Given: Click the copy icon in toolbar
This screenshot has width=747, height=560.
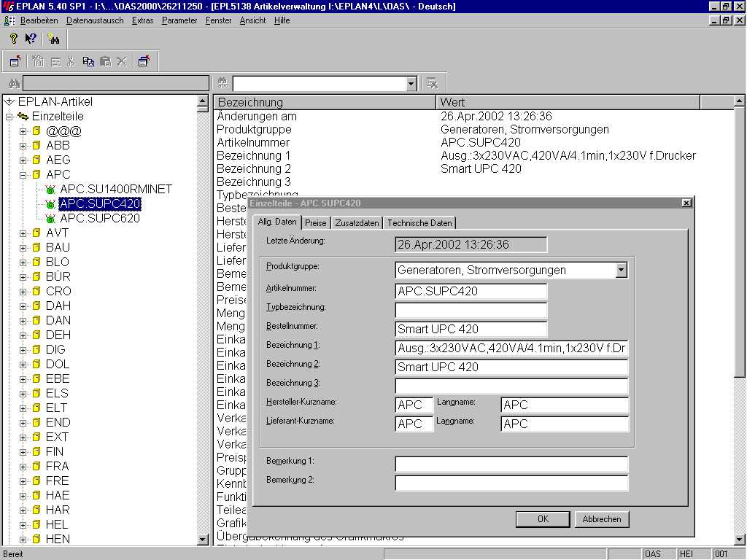Looking at the screenshot, I should [88, 61].
